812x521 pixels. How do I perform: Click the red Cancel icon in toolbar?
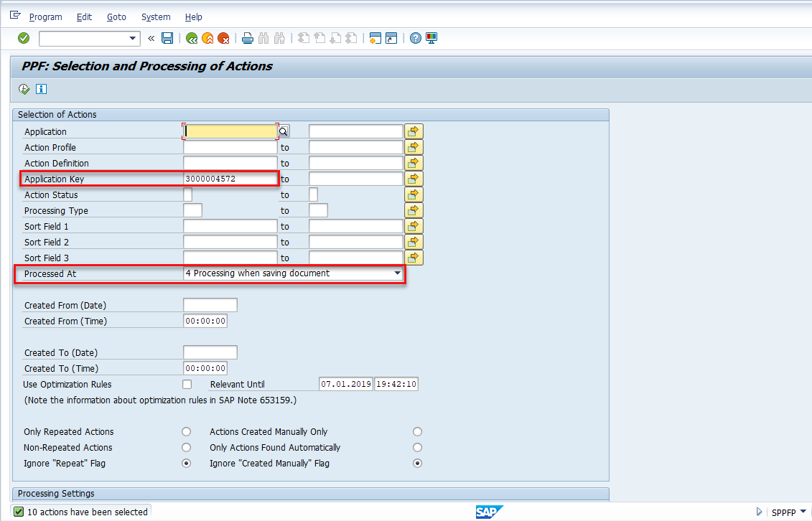point(223,38)
